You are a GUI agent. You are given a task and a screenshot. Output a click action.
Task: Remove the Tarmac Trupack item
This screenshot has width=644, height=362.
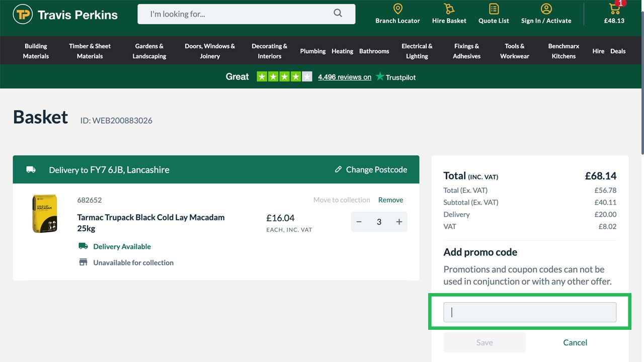390,200
